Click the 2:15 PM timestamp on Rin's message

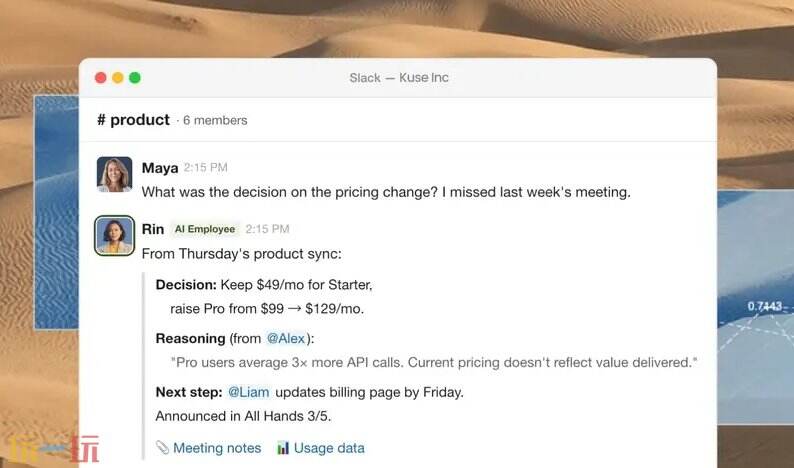click(267, 229)
